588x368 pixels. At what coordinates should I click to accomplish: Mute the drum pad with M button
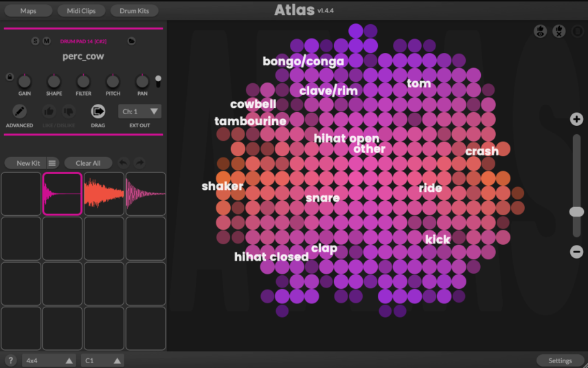[x=47, y=41]
